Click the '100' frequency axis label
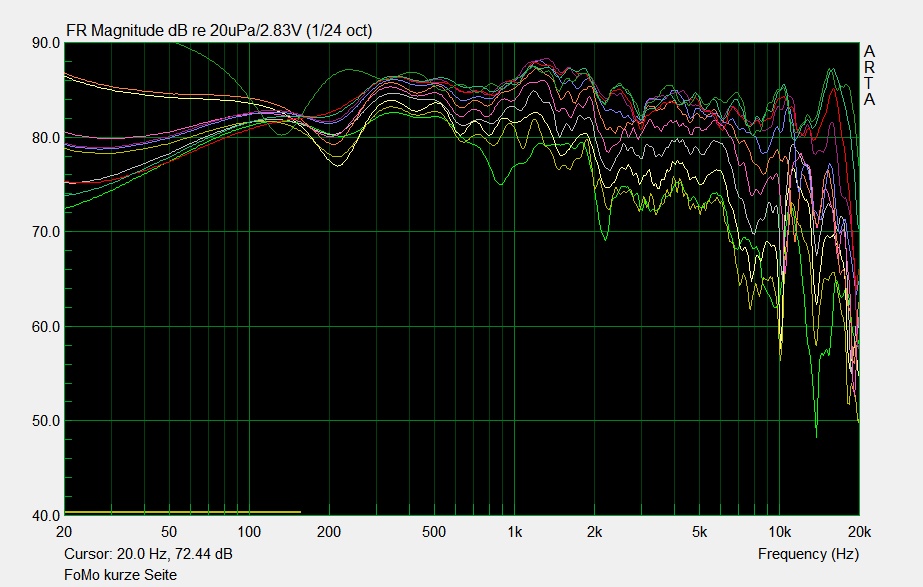This screenshot has width=923, height=587. coord(249,532)
